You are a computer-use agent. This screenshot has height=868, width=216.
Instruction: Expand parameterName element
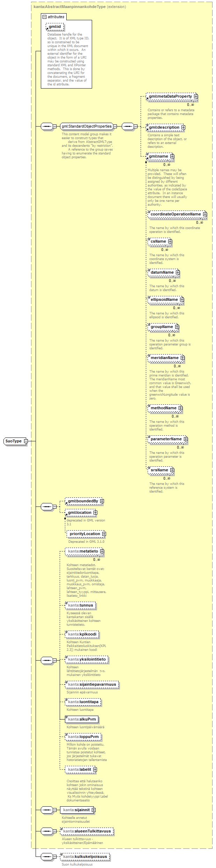click(186, 439)
